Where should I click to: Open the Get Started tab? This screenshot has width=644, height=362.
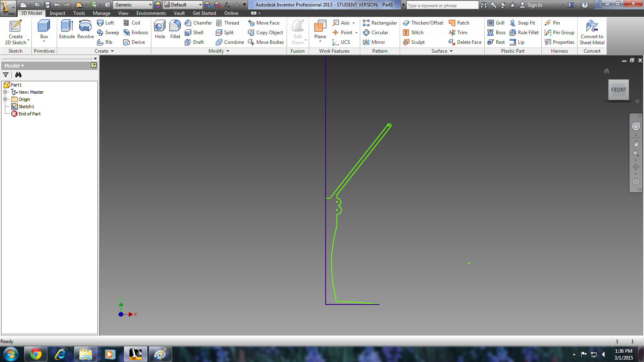click(x=204, y=13)
